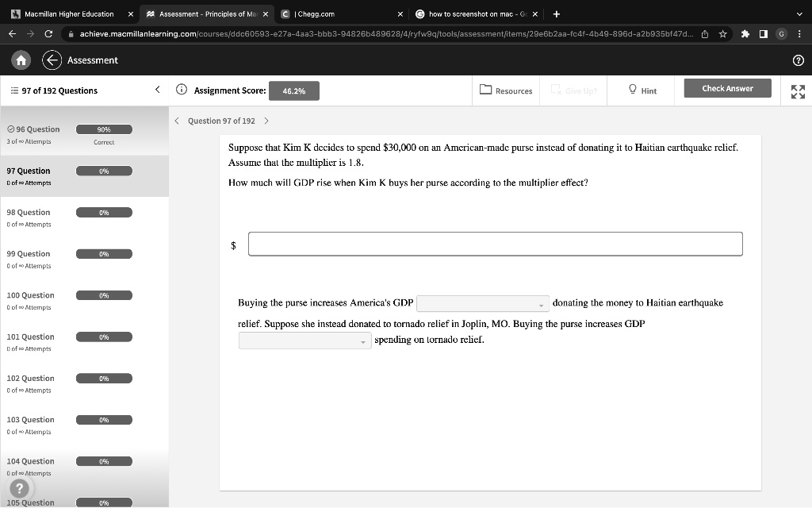The height and width of the screenshot is (508, 812).
Task: Close the Macmillan Higher Education tab
Action: (x=131, y=14)
